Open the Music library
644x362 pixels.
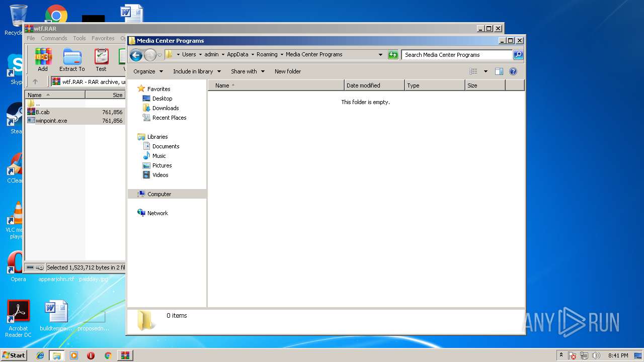(x=159, y=156)
